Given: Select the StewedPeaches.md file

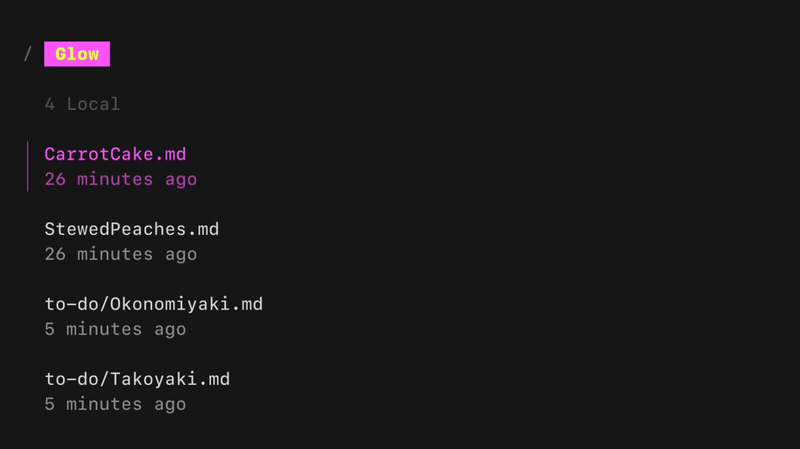Looking at the screenshot, I should tap(131, 230).
